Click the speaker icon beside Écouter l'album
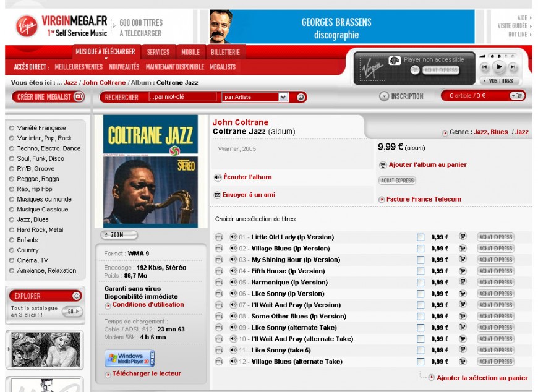The height and width of the screenshot is (392, 538). pos(218,177)
